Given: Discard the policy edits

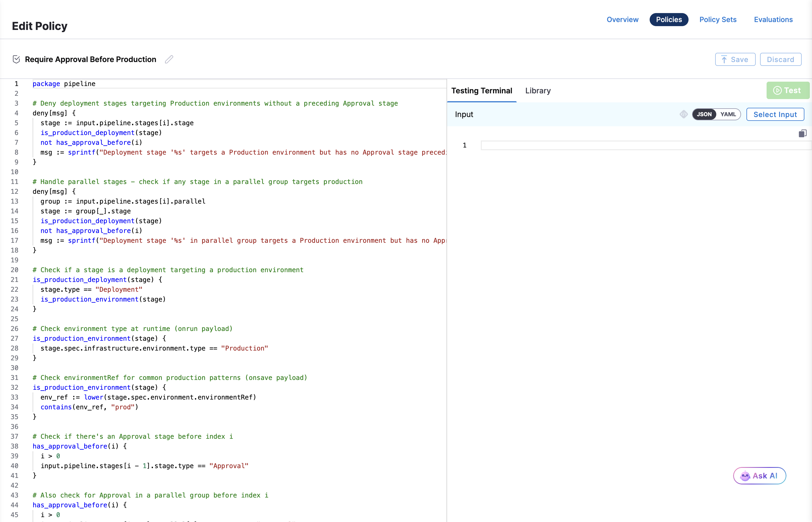Looking at the screenshot, I should click(780, 60).
